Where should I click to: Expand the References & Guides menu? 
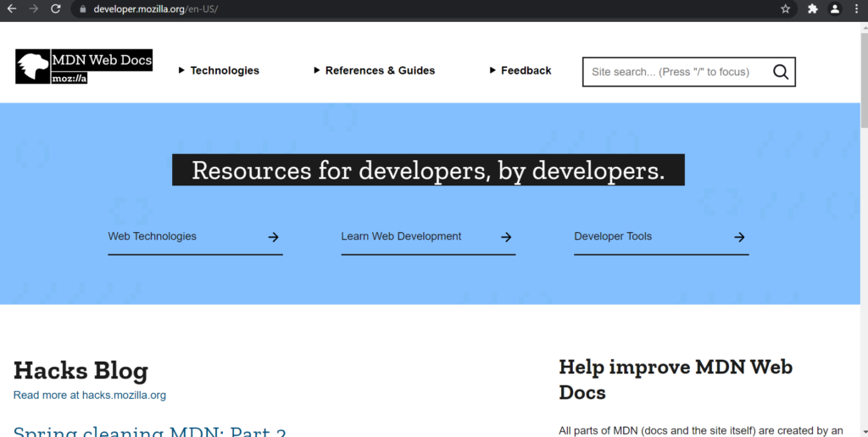point(375,70)
